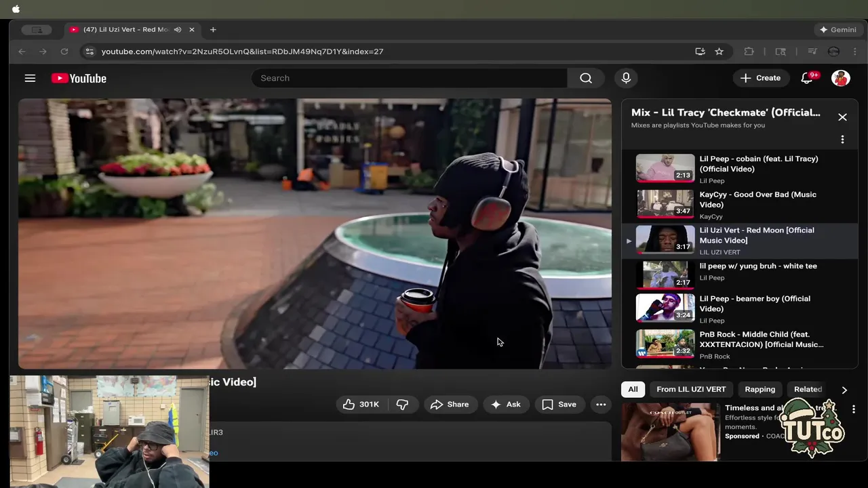Close the Mix playlist panel
The image size is (868, 488).
click(842, 117)
